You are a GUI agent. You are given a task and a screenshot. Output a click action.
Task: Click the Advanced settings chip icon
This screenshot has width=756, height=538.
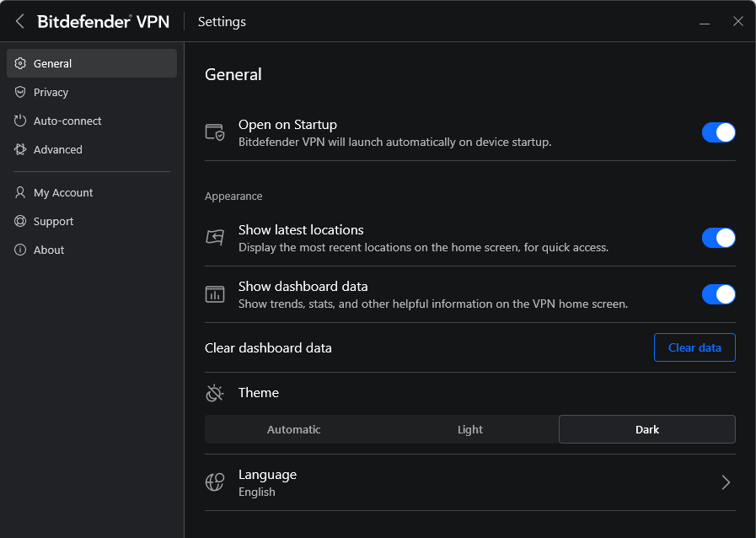pyautogui.click(x=20, y=149)
